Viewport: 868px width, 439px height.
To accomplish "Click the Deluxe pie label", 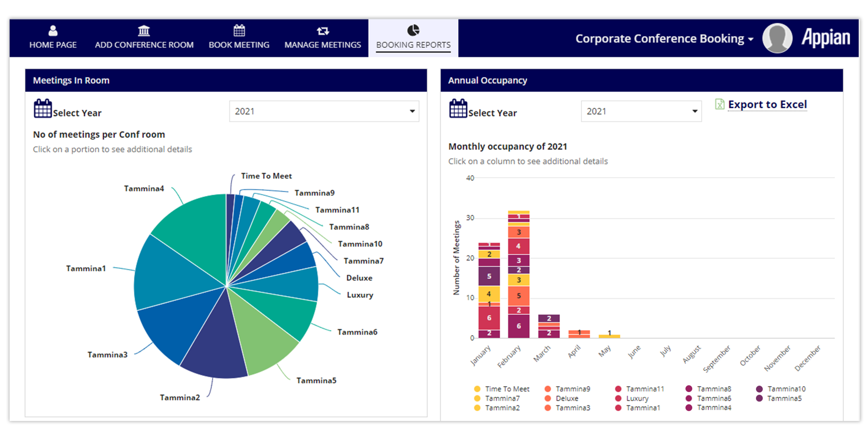I will click(359, 278).
